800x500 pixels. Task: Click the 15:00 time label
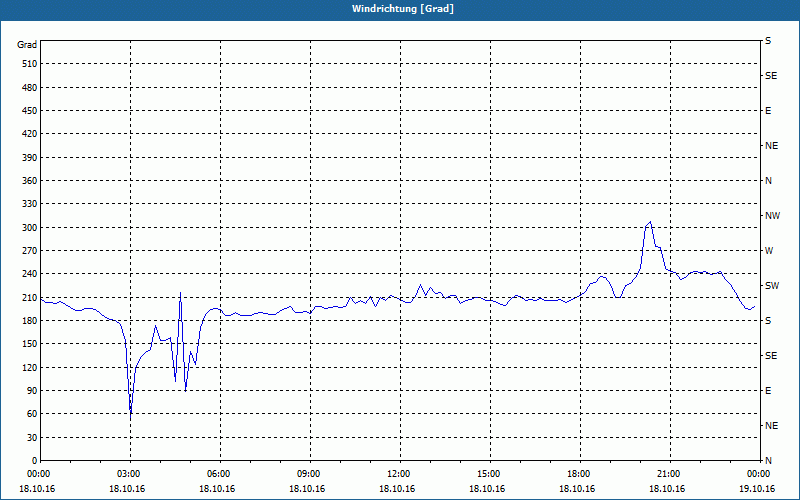click(x=490, y=474)
